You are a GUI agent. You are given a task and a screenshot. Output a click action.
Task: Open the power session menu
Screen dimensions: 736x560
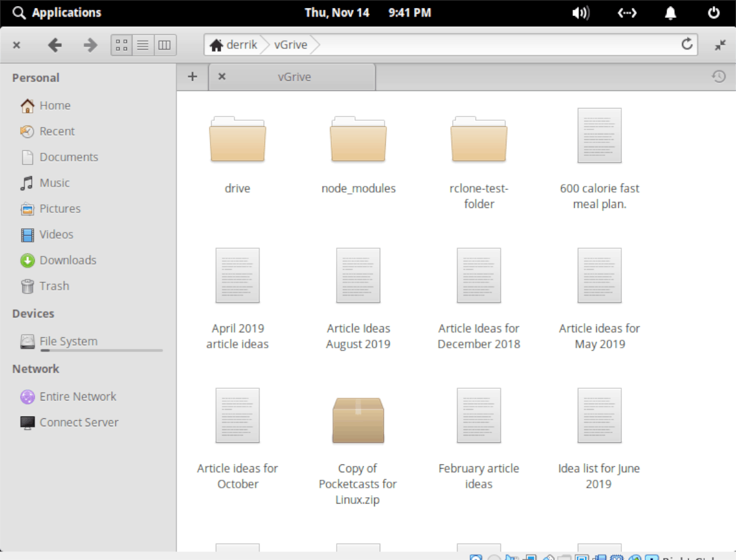point(714,13)
